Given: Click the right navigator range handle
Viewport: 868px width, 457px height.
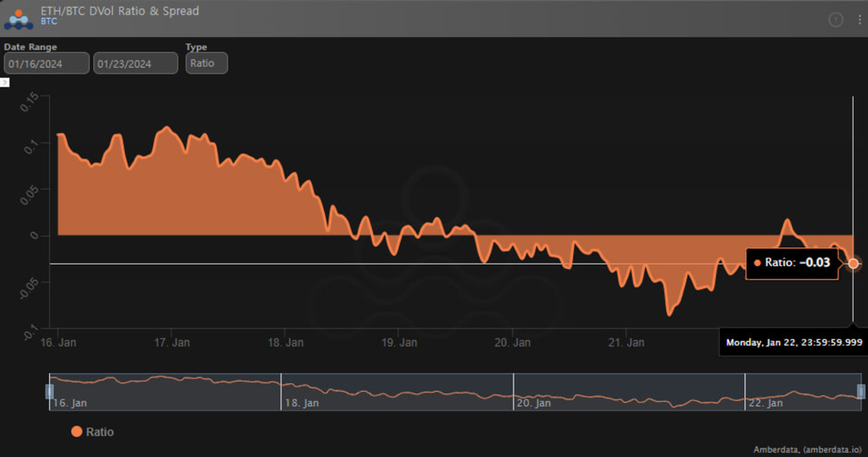Looking at the screenshot, I should pyautogui.click(x=861, y=391).
